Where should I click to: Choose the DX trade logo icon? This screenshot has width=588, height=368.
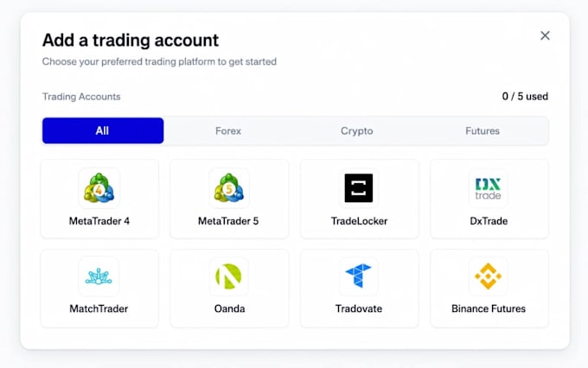click(x=489, y=188)
